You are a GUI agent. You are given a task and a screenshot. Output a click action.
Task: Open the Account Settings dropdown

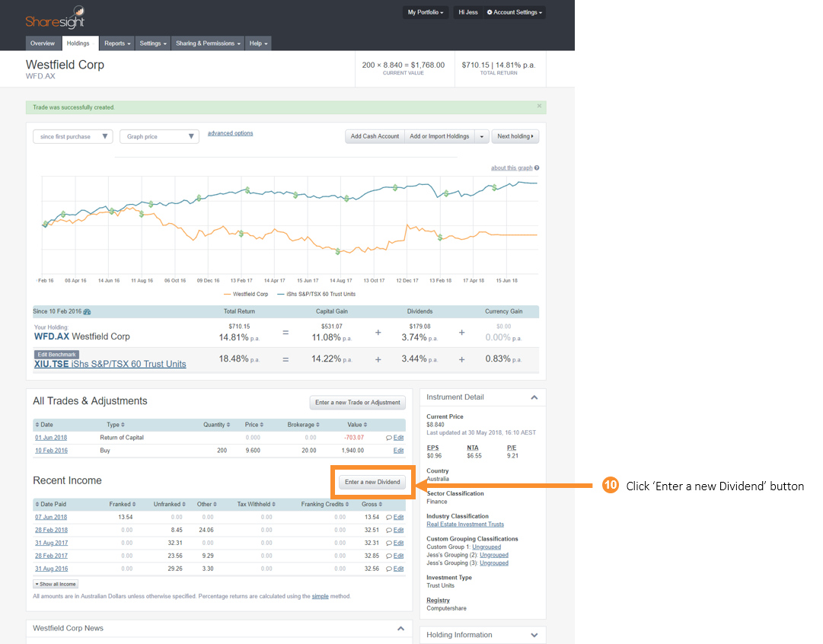(x=515, y=12)
